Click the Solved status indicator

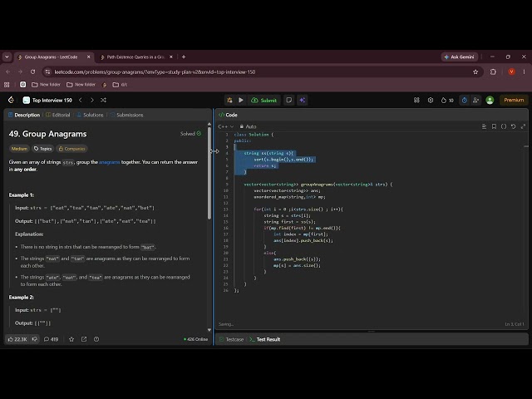[190, 134]
